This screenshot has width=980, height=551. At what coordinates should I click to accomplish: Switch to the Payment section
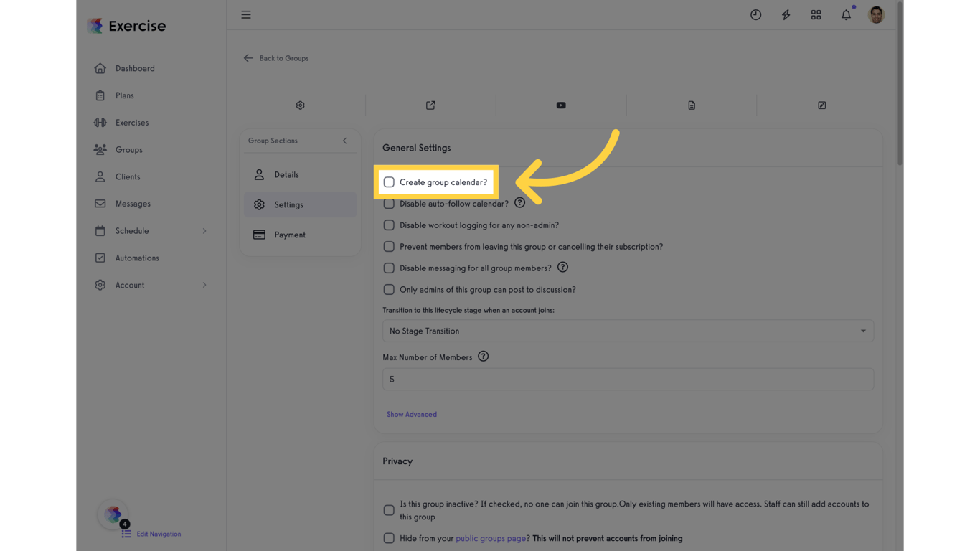pos(290,235)
